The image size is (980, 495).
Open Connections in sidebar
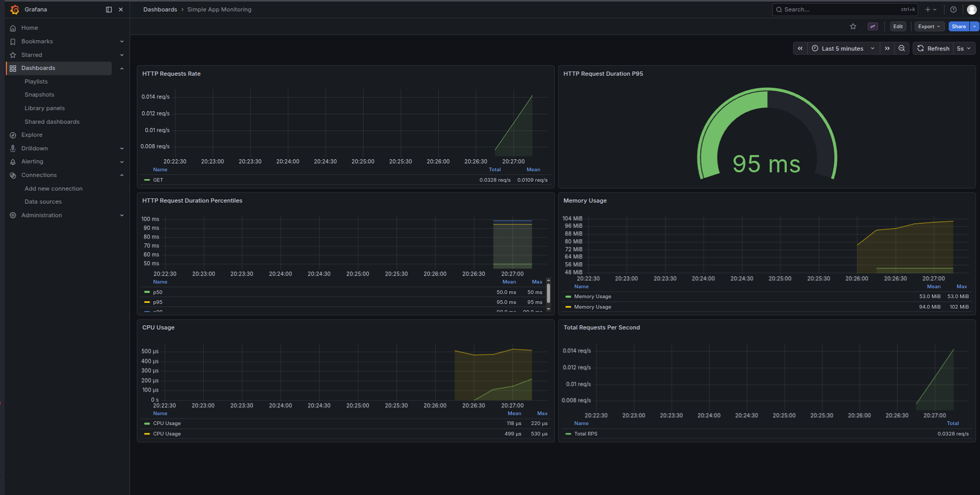coord(39,175)
